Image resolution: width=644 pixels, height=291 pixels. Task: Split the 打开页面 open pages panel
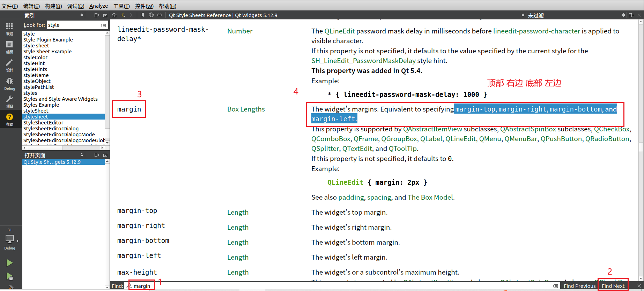point(97,155)
